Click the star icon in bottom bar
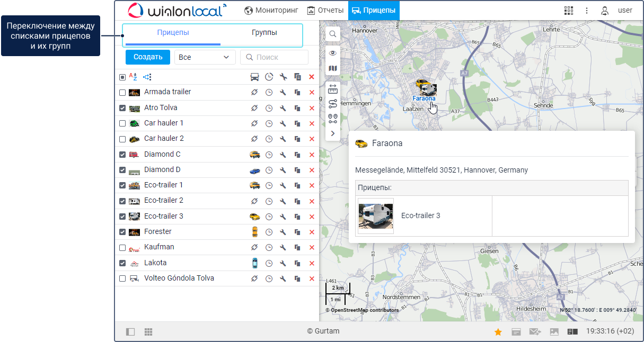The height and width of the screenshot is (342, 644). pos(498,332)
